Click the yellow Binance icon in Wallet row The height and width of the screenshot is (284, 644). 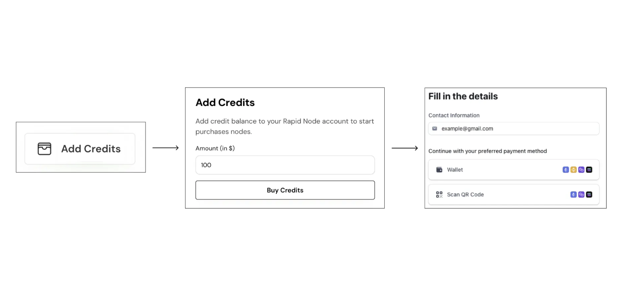(573, 170)
